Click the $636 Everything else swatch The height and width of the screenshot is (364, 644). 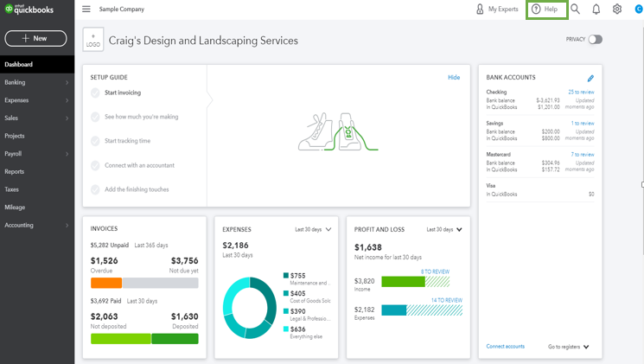286,329
